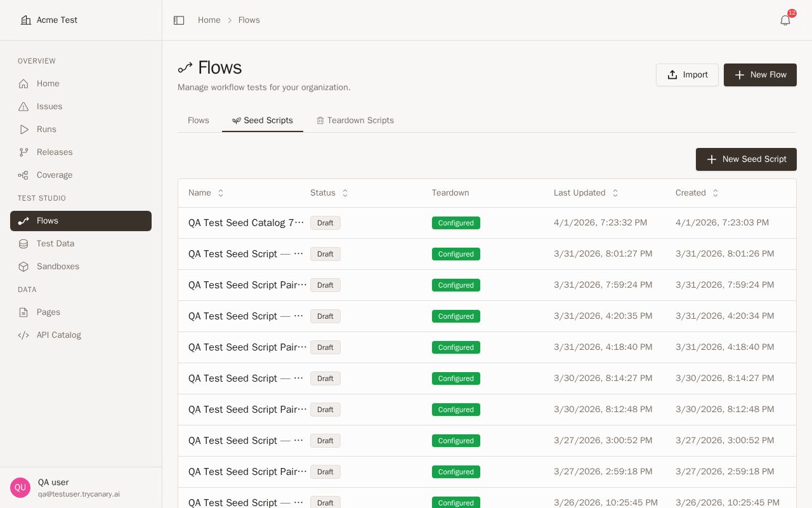Click the Home house icon in sidebar

coord(23,84)
